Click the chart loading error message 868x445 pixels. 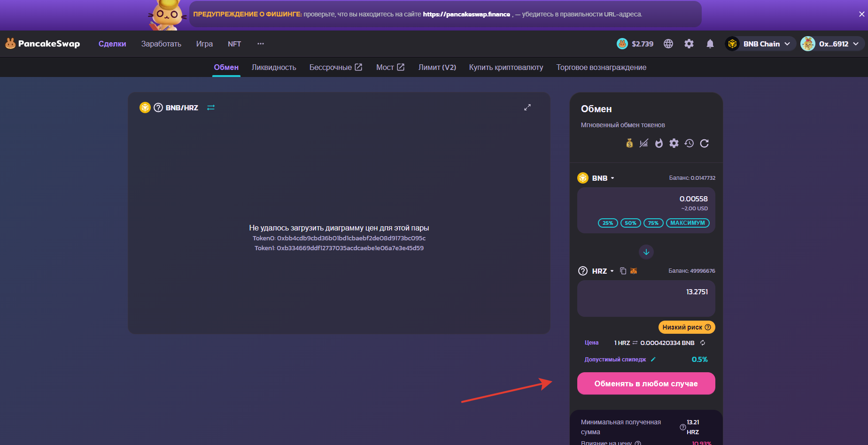point(339,228)
